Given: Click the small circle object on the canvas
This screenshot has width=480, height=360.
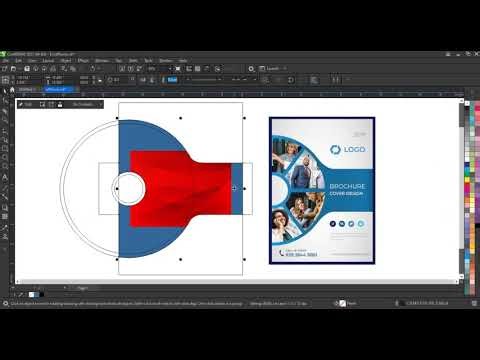Looking at the screenshot, I should tap(128, 189).
